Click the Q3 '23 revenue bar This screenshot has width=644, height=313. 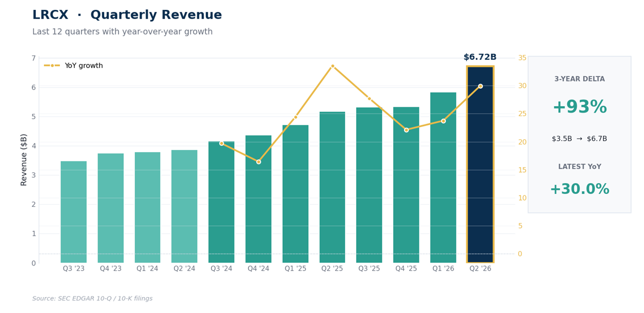pyautogui.click(x=74, y=212)
